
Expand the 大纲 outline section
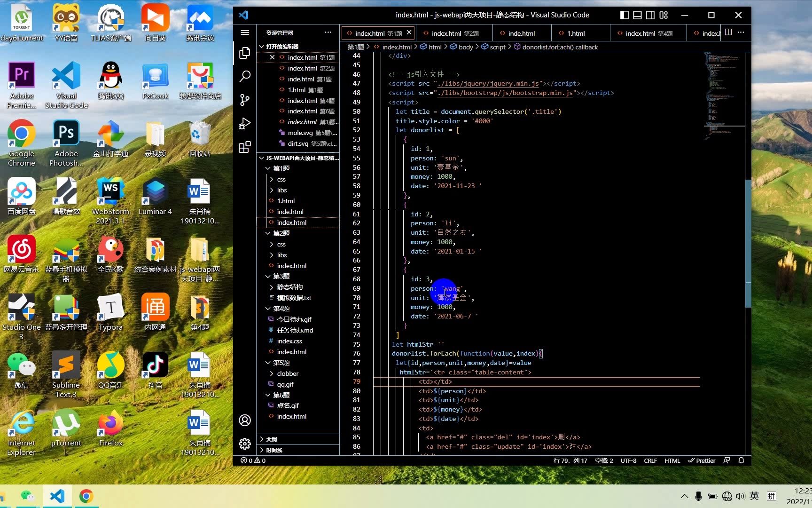click(298, 439)
